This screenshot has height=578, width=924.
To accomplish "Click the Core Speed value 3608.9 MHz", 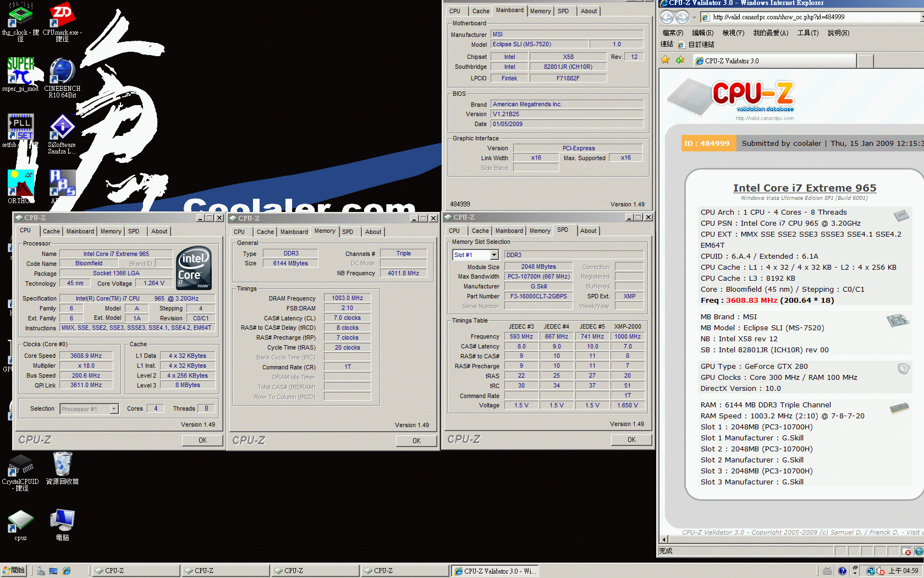I will tap(86, 356).
